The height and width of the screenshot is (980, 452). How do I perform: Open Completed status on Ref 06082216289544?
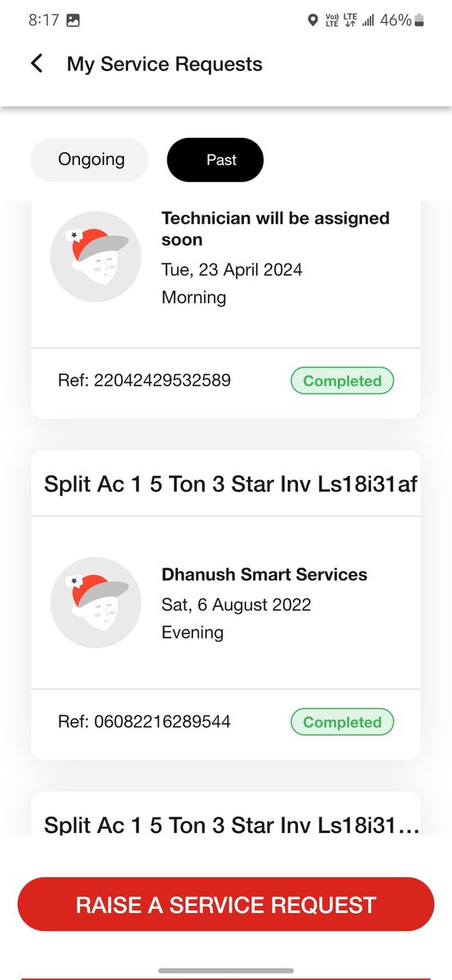click(x=343, y=722)
